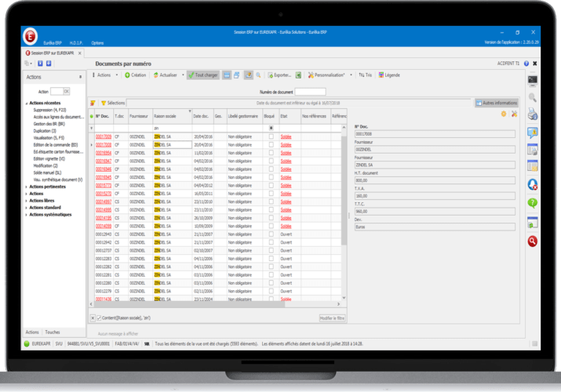Click the Exporter icon in toolbar

pos(269,75)
